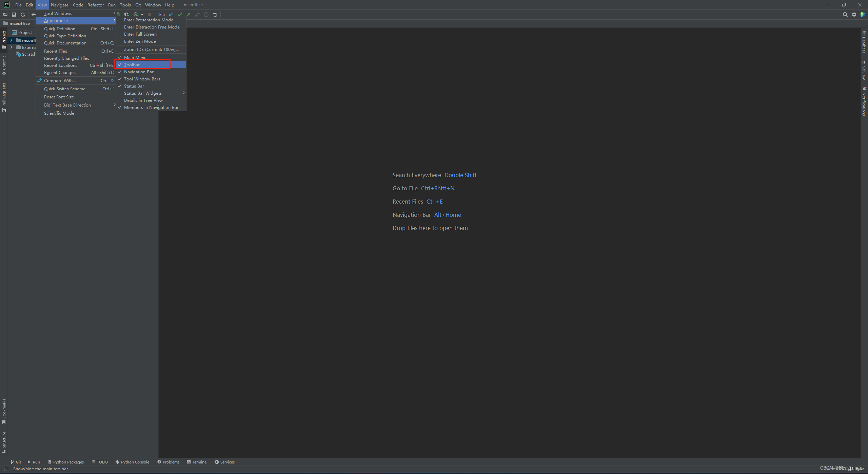Toggle off the Toolbar visibility
Image resolution: width=868 pixels, height=474 pixels.
(x=132, y=64)
